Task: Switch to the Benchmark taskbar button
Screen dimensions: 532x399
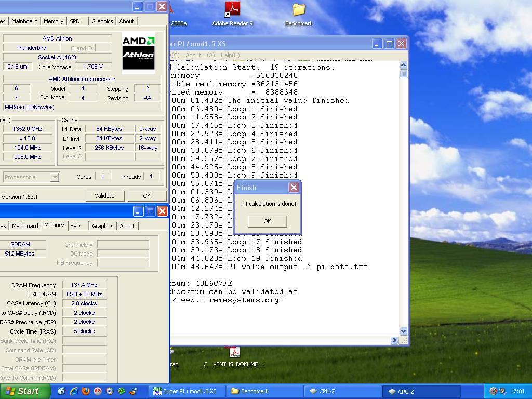Action: pyautogui.click(x=264, y=391)
